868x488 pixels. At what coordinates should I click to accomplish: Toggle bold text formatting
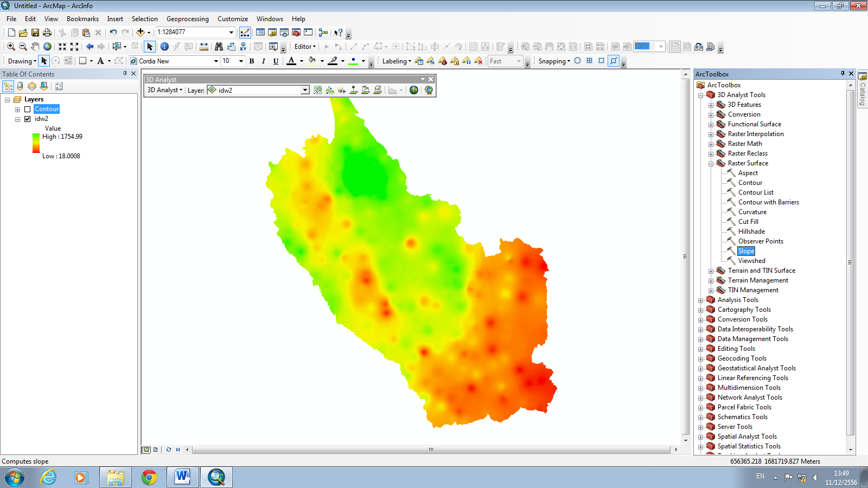[251, 61]
